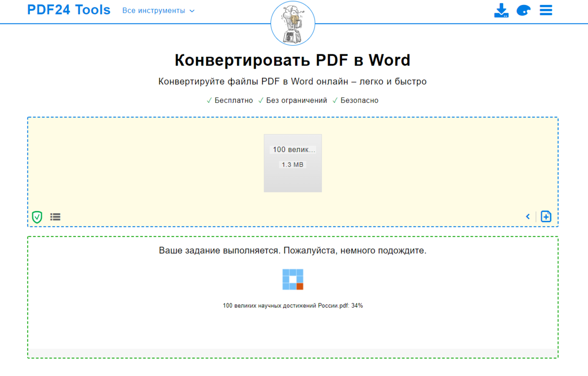The width and height of the screenshot is (588, 376).
Task: Click the 34% progress text line
Action: pyautogui.click(x=293, y=305)
